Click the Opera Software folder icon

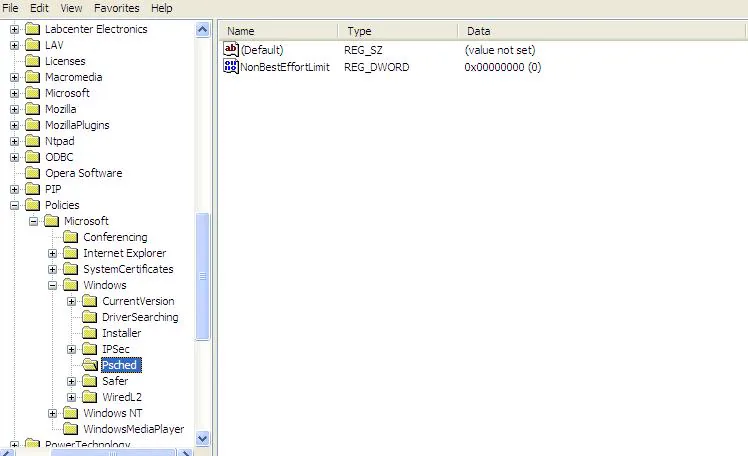click(x=32, y=173)
